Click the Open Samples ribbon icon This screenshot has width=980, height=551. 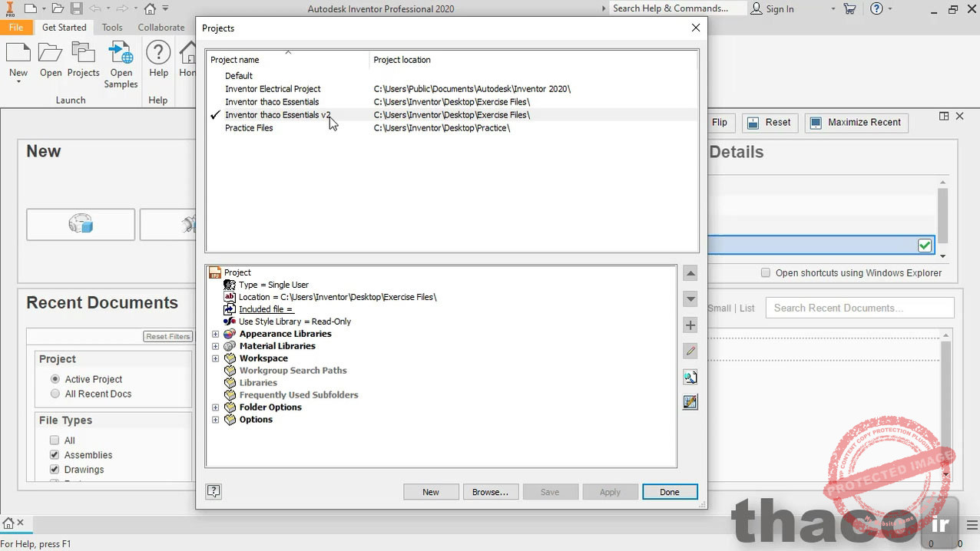pos(121,65)
